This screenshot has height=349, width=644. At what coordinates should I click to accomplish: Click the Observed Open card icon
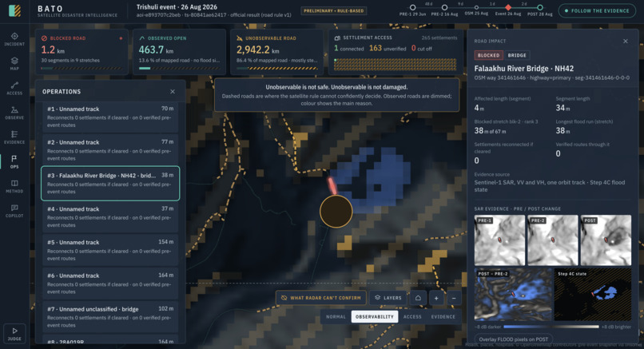pyautogui.click(x=142, y=38)
